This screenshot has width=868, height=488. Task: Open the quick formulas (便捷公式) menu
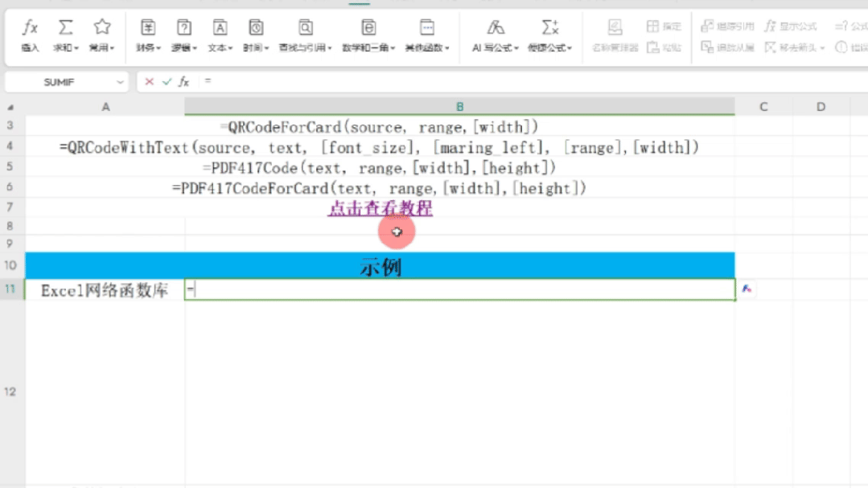549,35
